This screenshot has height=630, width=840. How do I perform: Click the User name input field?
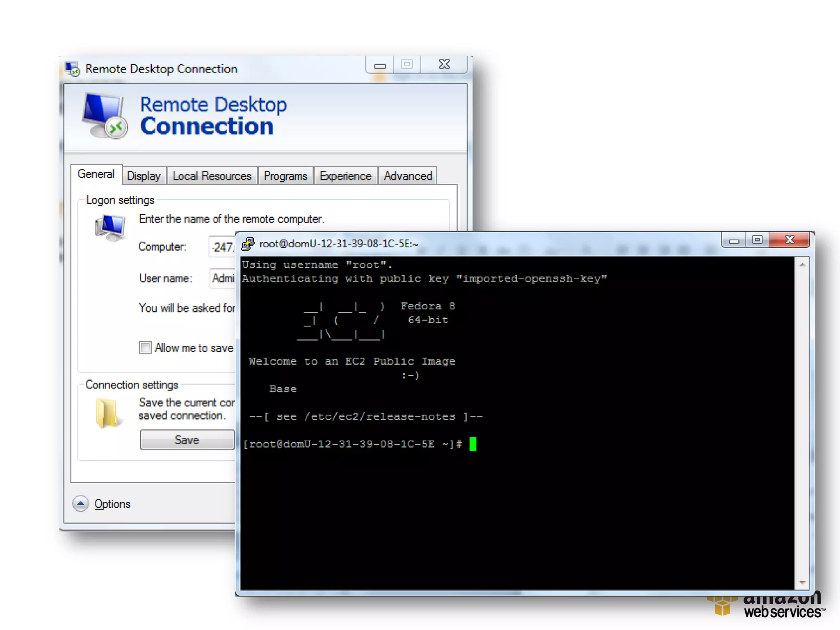tap(222, 278)
